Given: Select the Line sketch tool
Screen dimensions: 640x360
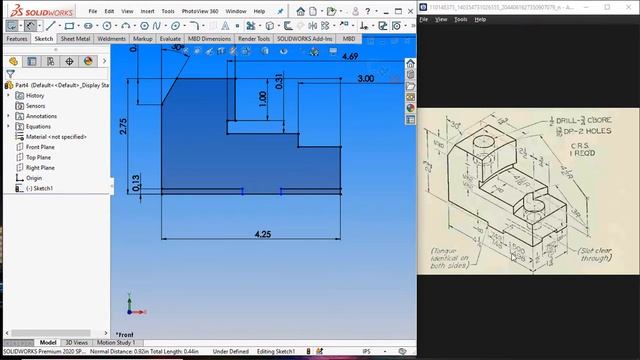Looking at the screenshot, I should pos(51,26).
